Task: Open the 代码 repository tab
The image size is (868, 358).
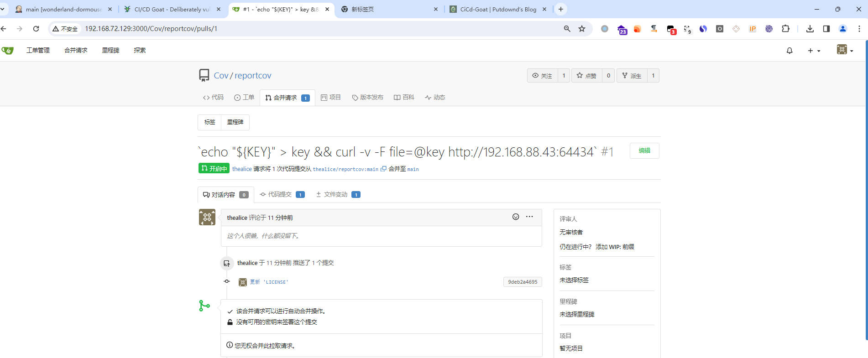Action: (x=213, y=98)
